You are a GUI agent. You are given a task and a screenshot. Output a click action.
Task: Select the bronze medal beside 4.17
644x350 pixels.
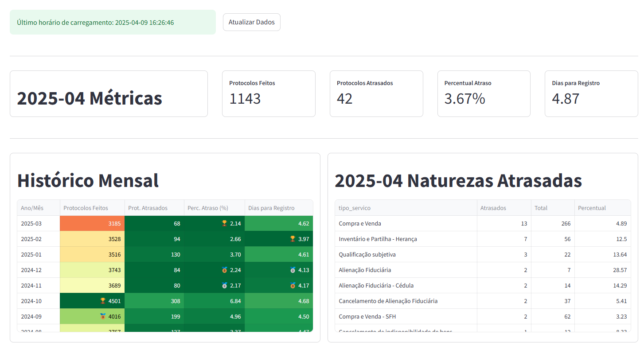(293, 285)
